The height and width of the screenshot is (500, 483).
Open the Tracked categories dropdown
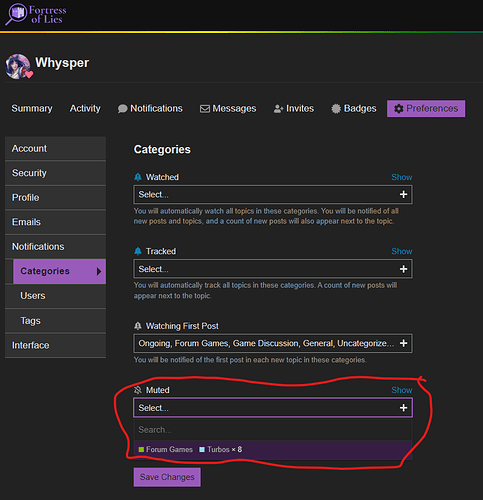[273, 269]
